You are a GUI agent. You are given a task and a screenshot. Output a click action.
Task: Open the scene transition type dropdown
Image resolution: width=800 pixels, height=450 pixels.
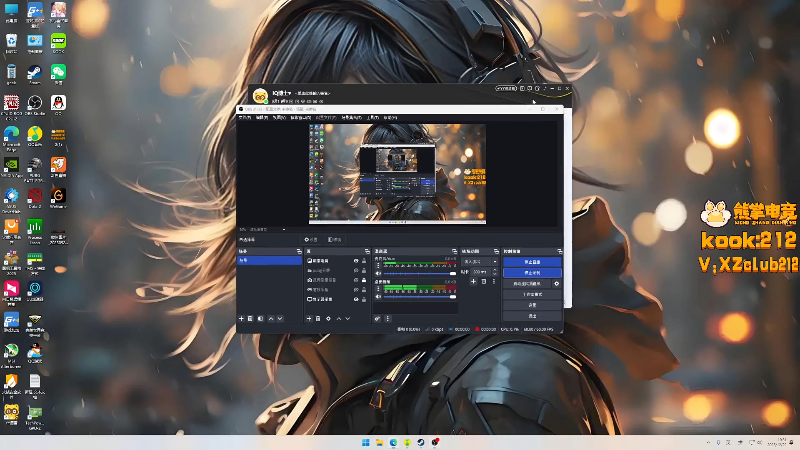(x=480, y=261)
